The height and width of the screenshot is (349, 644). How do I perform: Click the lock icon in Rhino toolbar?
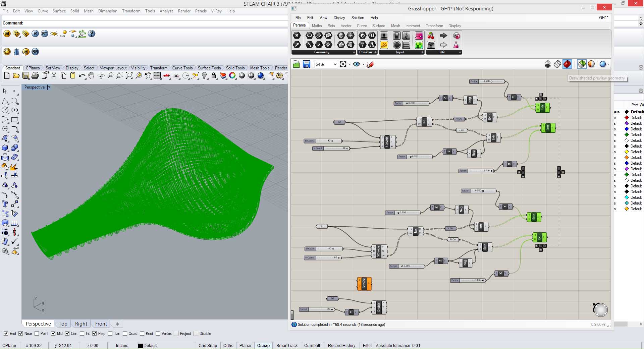214,76
